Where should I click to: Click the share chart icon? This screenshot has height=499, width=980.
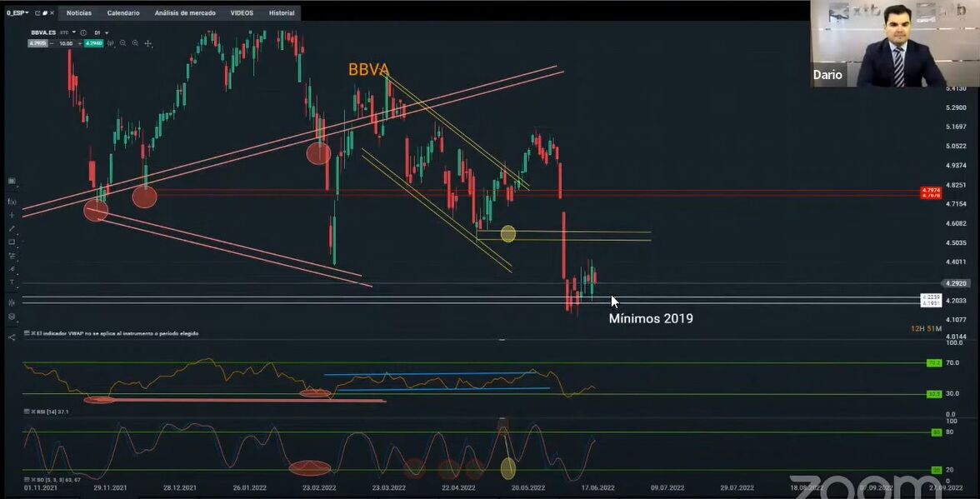pos(12,337)
